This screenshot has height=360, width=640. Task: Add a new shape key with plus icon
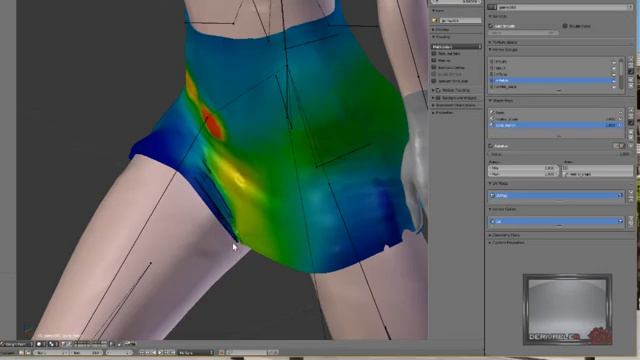click(631, 111)
